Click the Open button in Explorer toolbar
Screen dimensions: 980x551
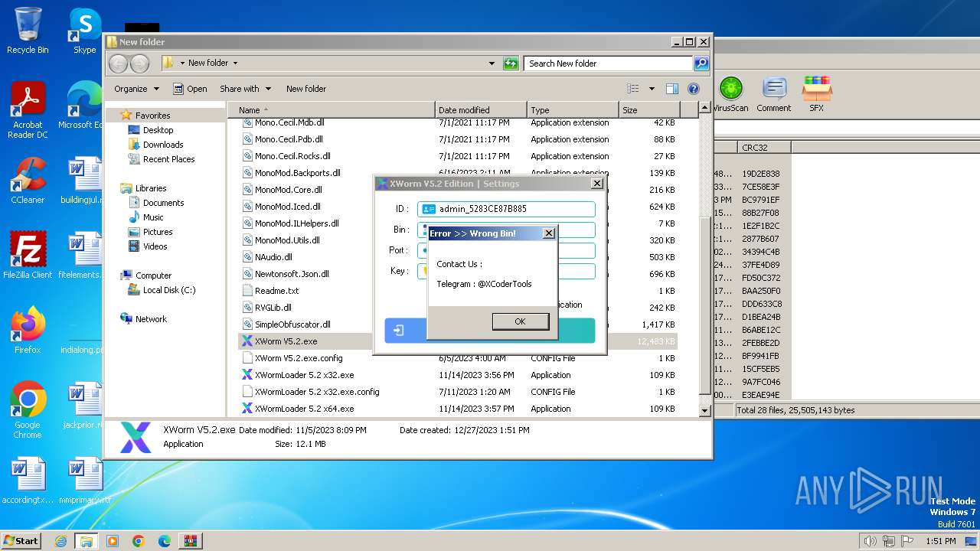click(190, 89)
